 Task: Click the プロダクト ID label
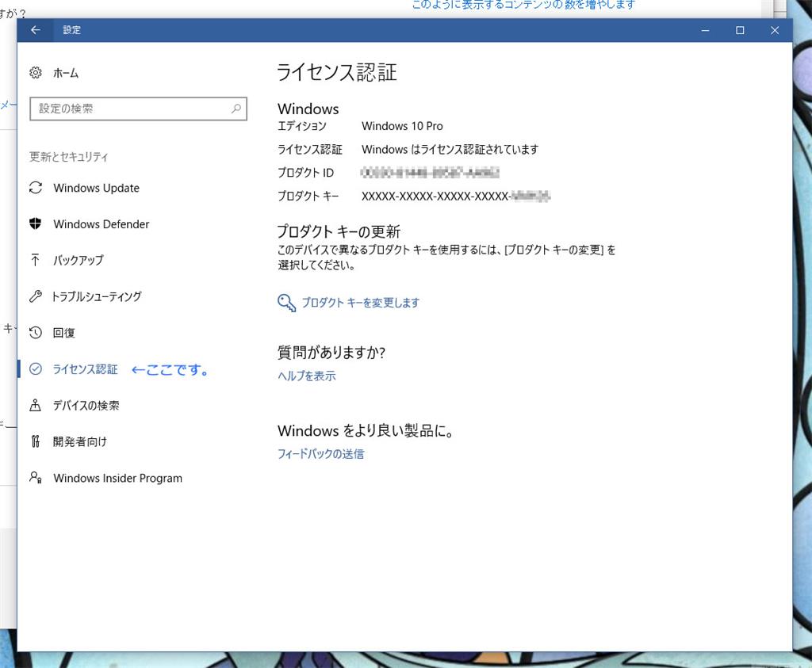tap(305, 172)
